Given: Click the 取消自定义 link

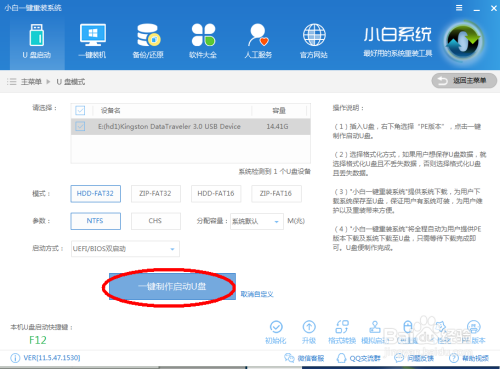Looking at the screenshot, I should pyautogui.click(x=257, y=294).
